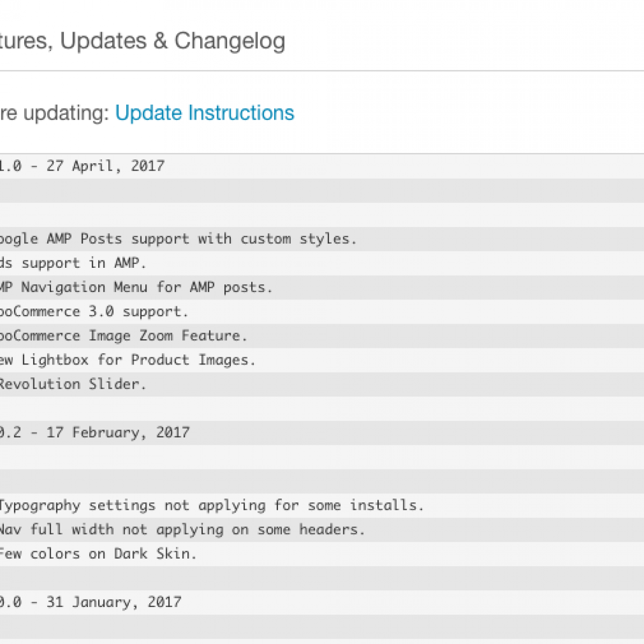This screenshot has width=644, height=644.
Task: Click the horizontal divider below the heading
Action: click(322, 71)
